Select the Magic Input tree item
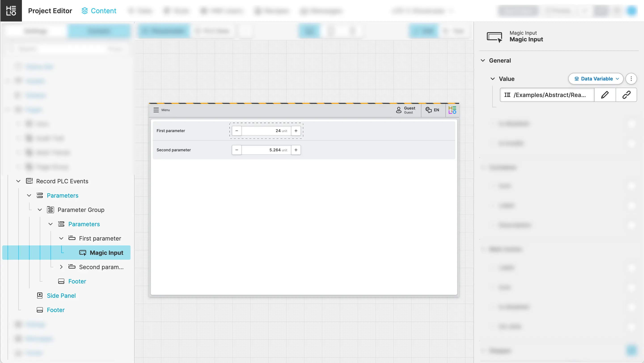 point(106,253)
